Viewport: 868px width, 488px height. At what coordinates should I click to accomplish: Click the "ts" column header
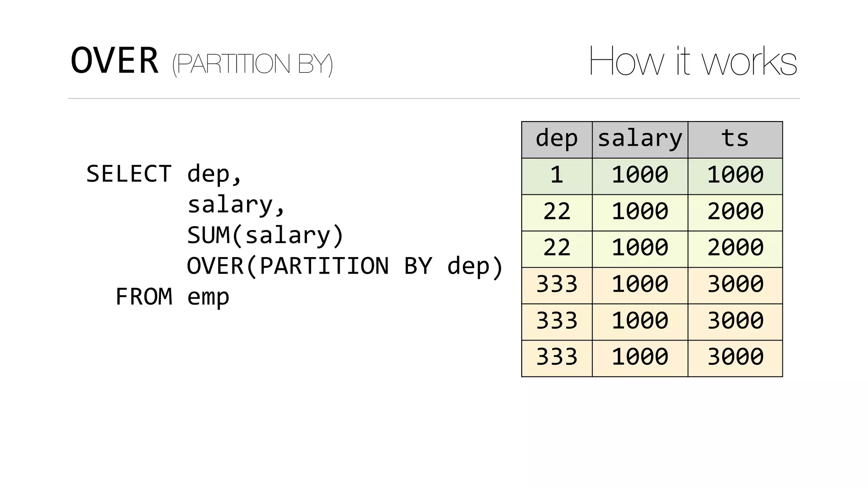coord(735,140)
